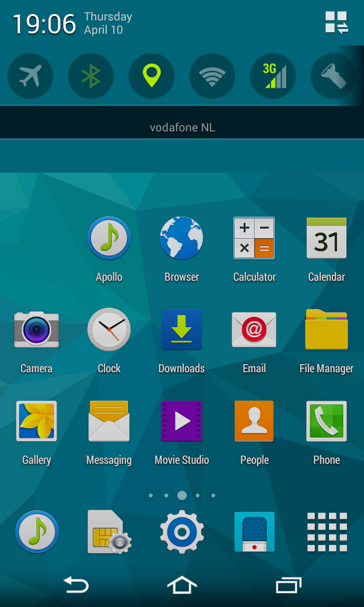Tap the Thursday April 10 date
The height and width of the screenshot is (607, 364).
pyautogui.click(x=108, y=23)
